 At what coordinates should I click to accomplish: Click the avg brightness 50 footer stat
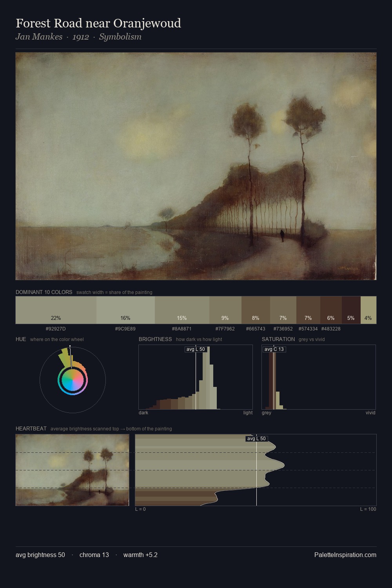40,555
